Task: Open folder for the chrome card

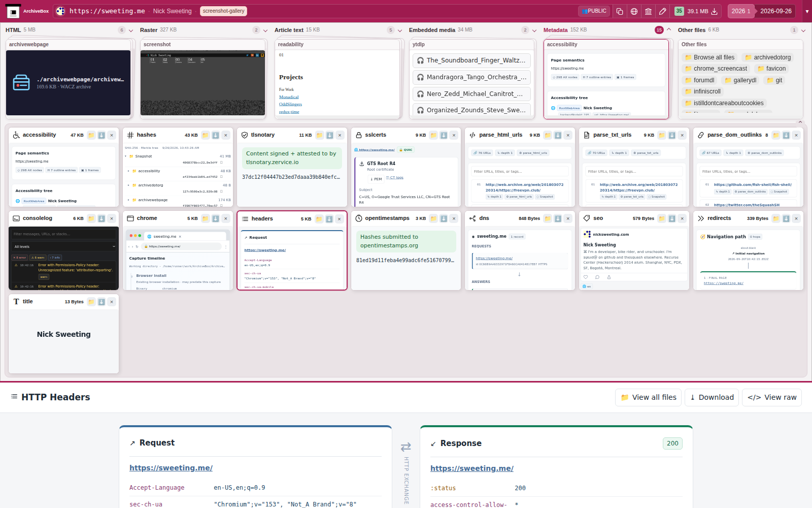Action: pyautogui.click(x=206, y=218)
